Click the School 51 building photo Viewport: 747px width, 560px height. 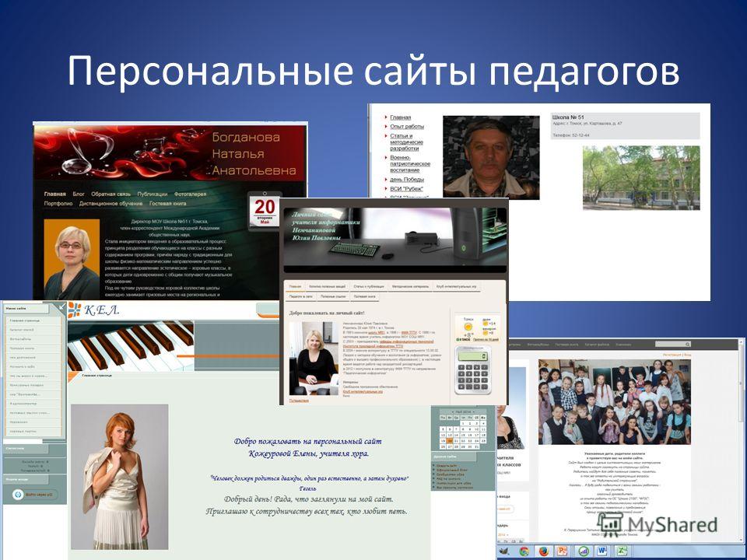click(x=641, y=177)
